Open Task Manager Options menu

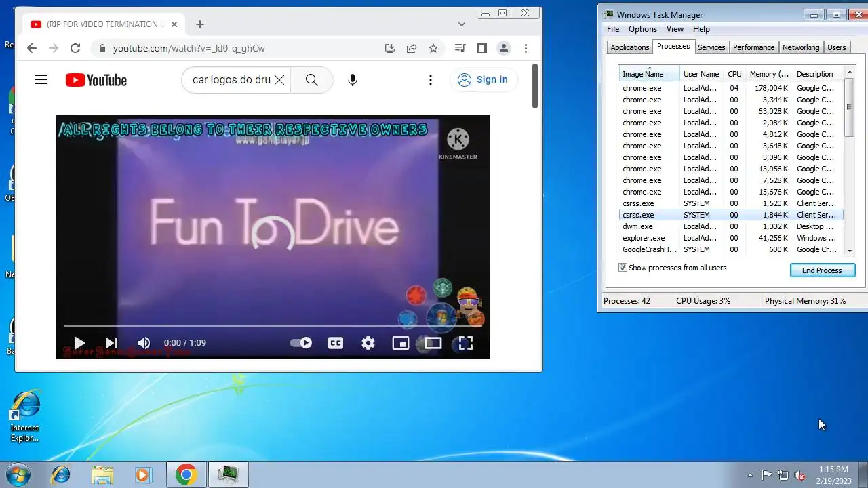click(x=643, y=29)
